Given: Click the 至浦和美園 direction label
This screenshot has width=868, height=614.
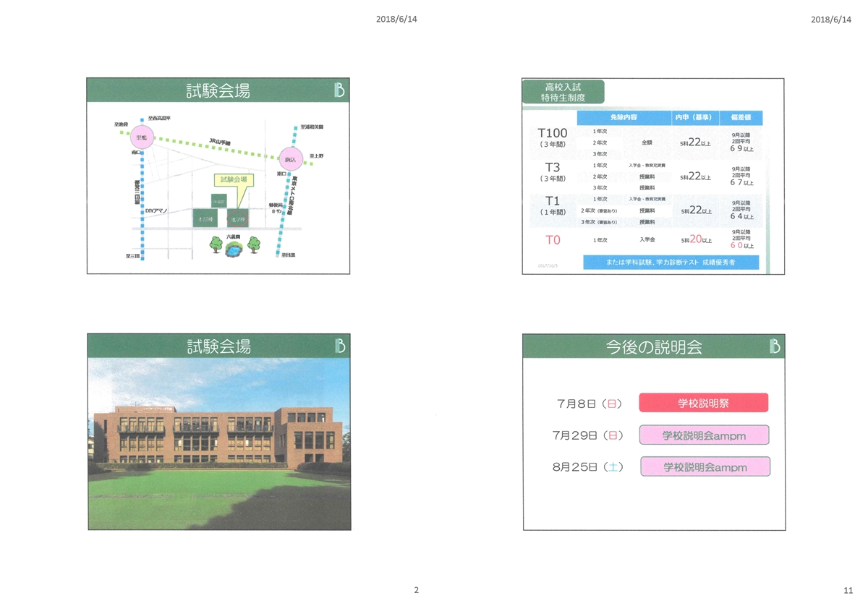Looking at the screenshot, I should 312,127.
